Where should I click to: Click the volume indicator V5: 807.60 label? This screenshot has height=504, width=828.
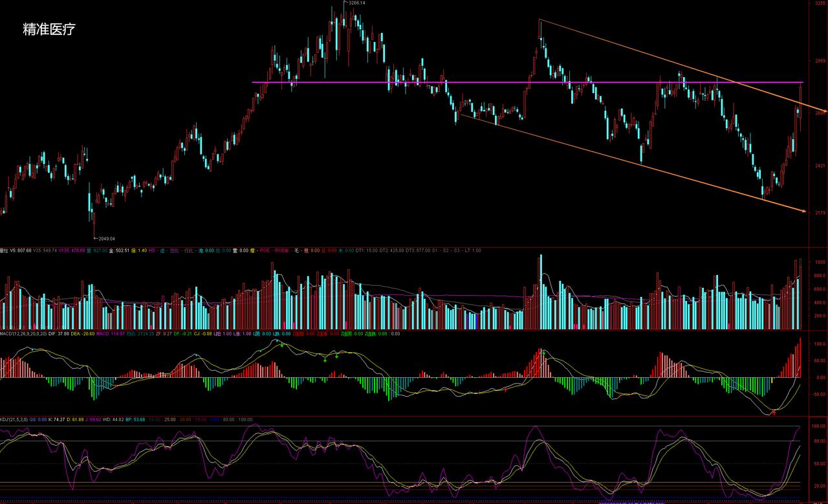[x=21, y=250]
